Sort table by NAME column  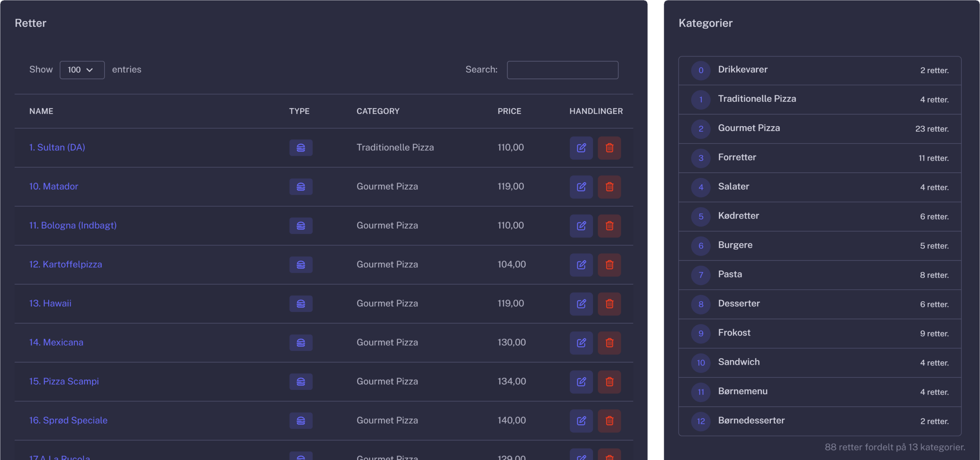tap(41, 111)
